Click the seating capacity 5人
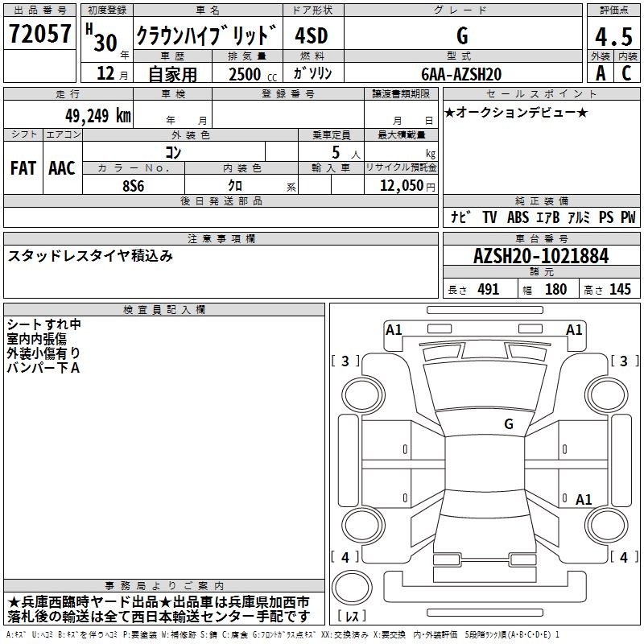Screen dimensions: 644x644 tap(345, 153)
